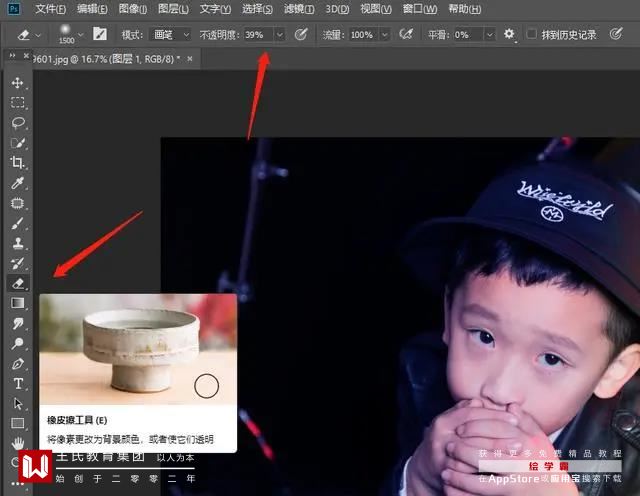Open the Edit menu
This screenshot has width=640, height=496.
click(92, 9)
